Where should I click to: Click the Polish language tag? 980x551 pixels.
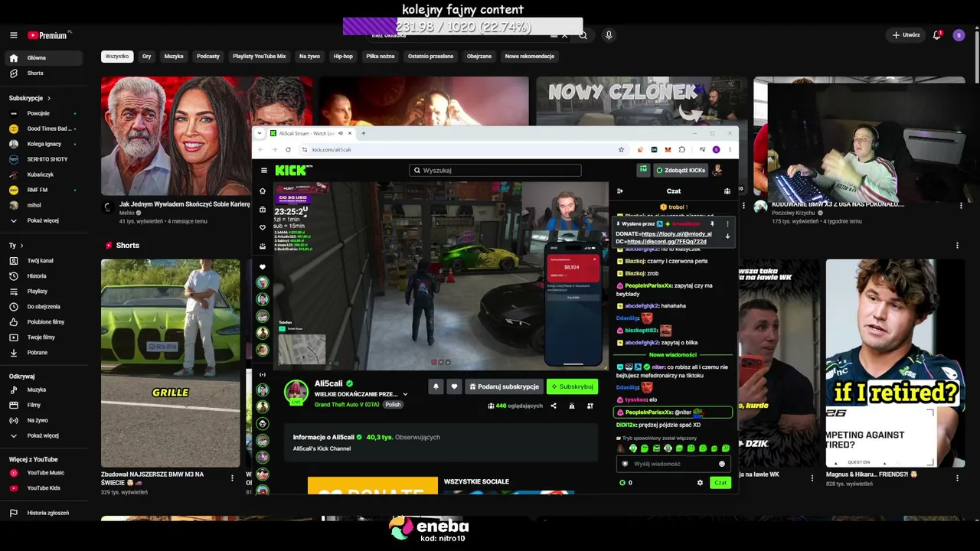click(x=393, y=405)
